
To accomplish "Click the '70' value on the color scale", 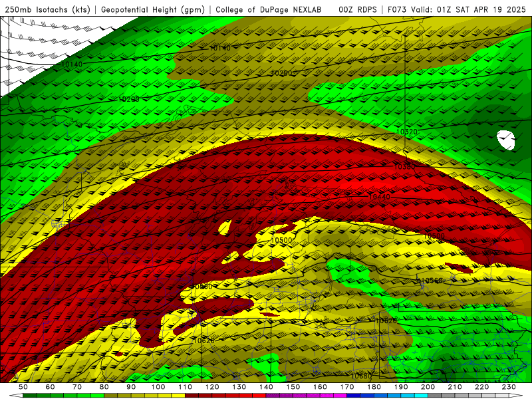I will pos(77,387).
